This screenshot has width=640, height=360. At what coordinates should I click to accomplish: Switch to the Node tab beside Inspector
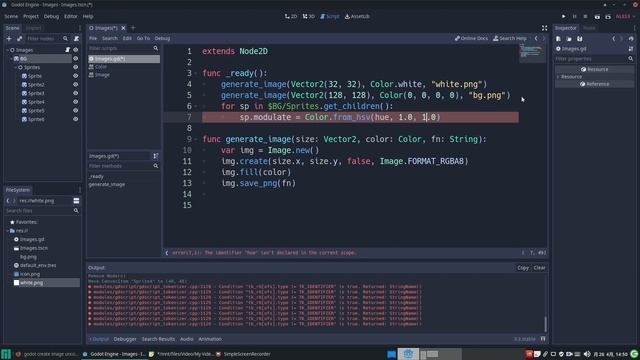click(589, 28)
